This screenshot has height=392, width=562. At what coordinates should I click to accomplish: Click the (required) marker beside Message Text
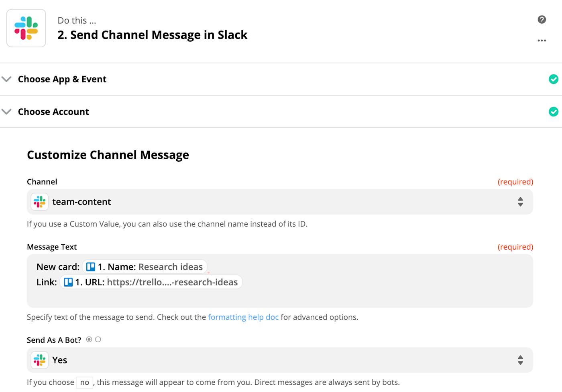[x=515, y=247]
